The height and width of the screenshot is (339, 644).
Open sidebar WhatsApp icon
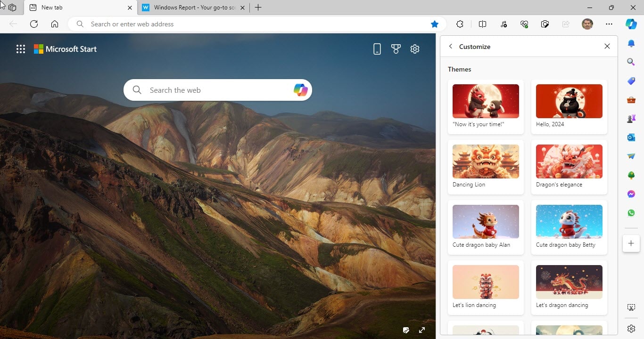pyautogui.click(x=631, y=213)
